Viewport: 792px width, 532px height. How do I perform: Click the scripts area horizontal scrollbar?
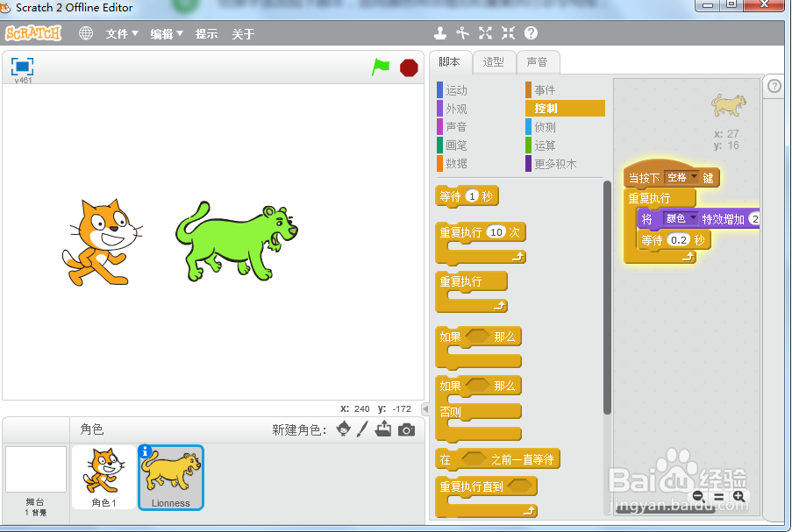click(x=666, y=509)
